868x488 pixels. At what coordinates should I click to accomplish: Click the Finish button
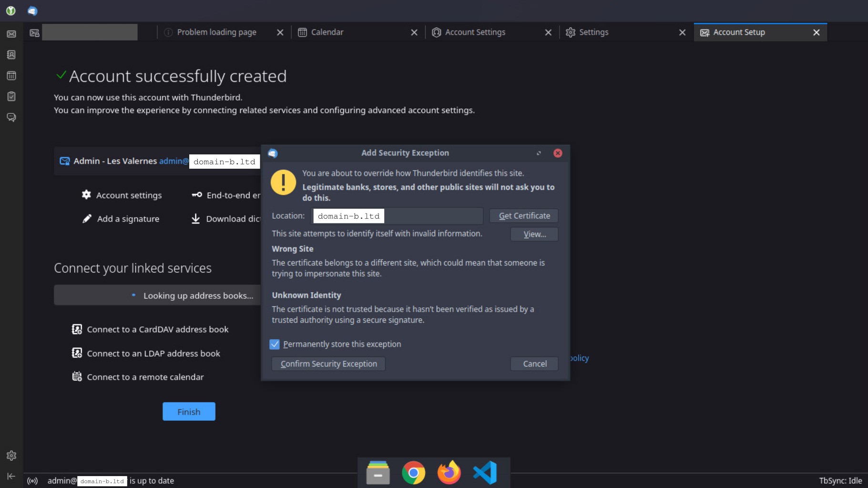(188, 411)
